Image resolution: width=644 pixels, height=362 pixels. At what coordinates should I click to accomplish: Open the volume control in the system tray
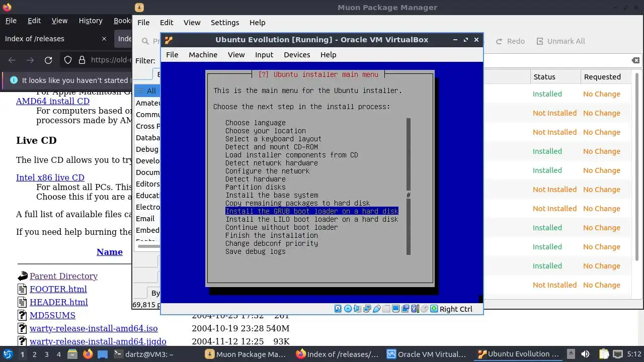pyautogui.click(x=585, y=354)
